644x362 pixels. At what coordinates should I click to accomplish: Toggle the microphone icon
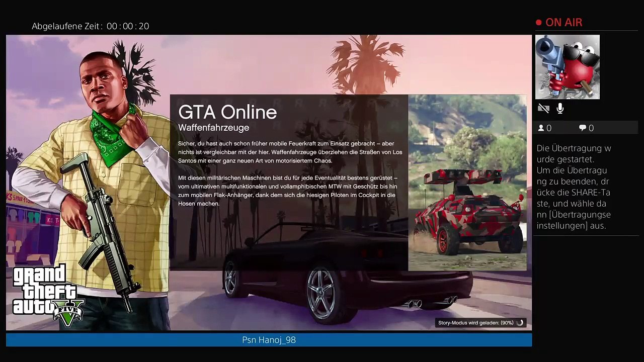point(560,108)
